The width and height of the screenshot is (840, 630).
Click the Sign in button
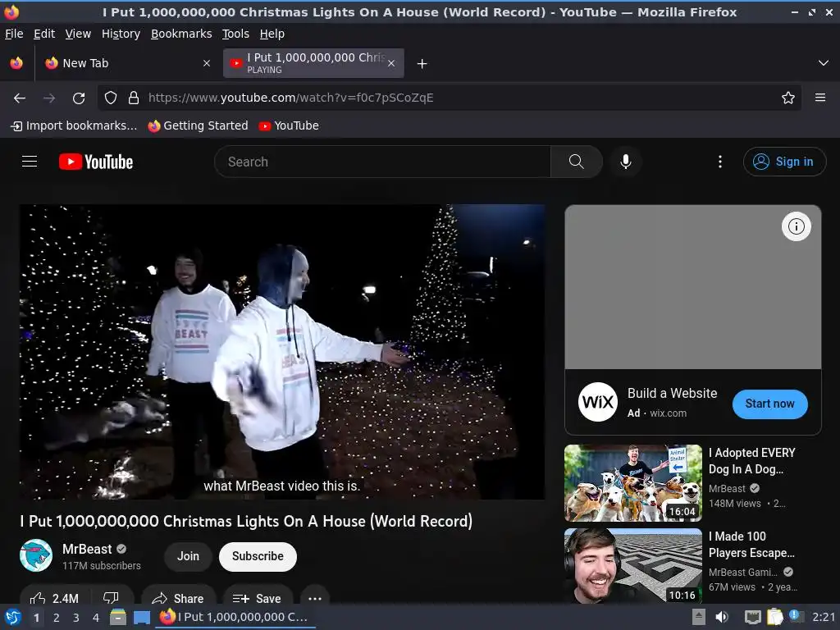pos(784,162)
